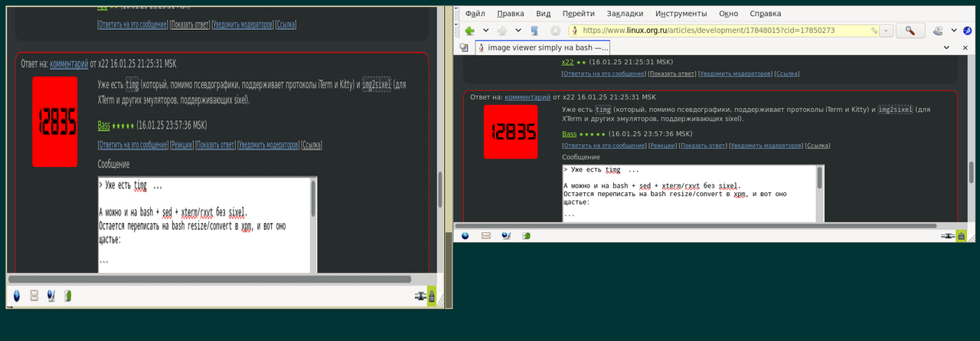This screenshot has width=980, height=341.
Task: Open the Справка menu
Action: coord(766,13)
